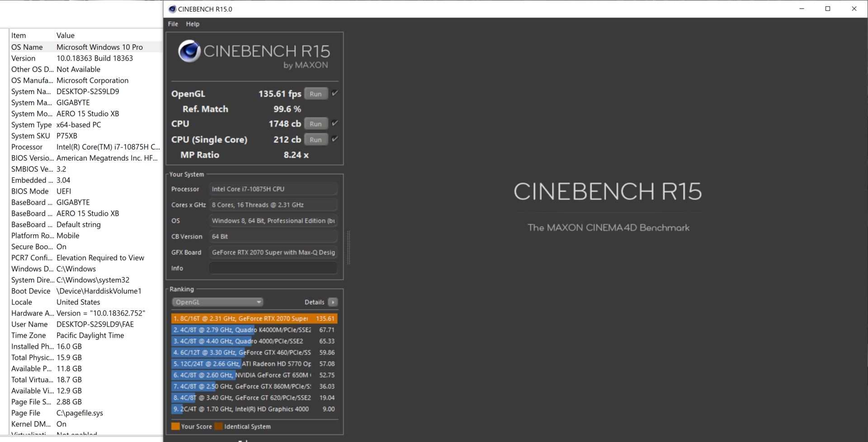
Task: Minimize the Cinebench window
Action: point(802,9)
